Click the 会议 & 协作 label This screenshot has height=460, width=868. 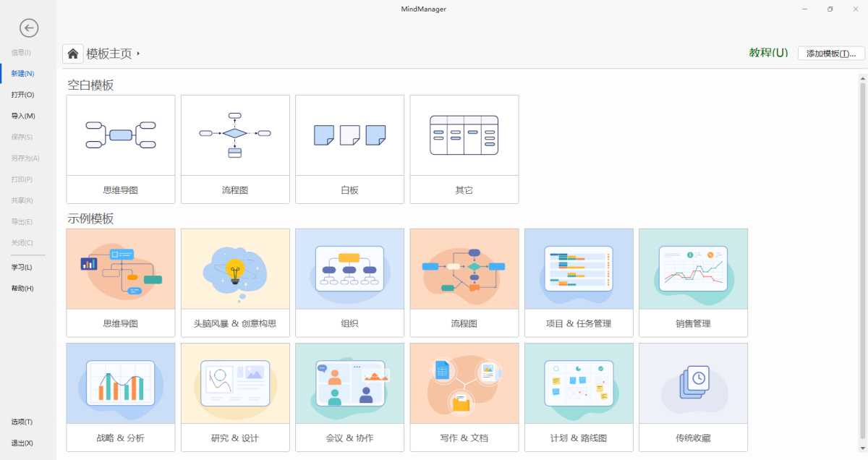click(x=349, y=438)
